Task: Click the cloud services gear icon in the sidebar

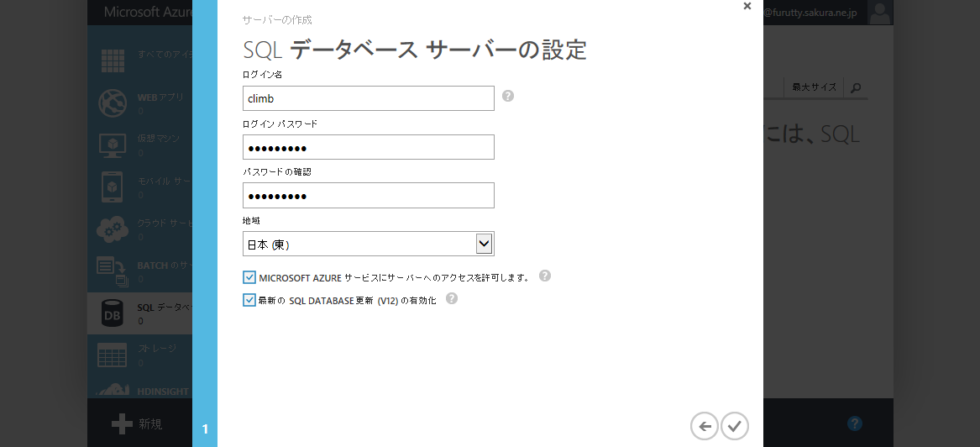Action: [113, 229]
